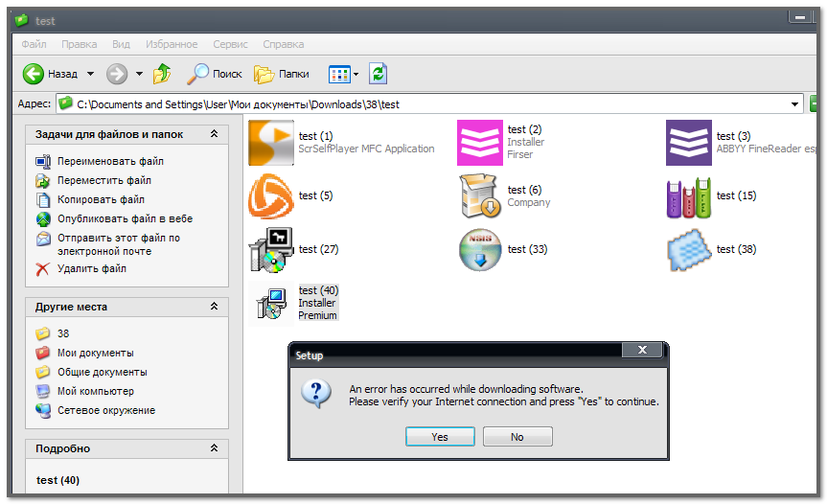827x504 pixels.
Task: Open the Файл menu
Action: tap(34, 44)
